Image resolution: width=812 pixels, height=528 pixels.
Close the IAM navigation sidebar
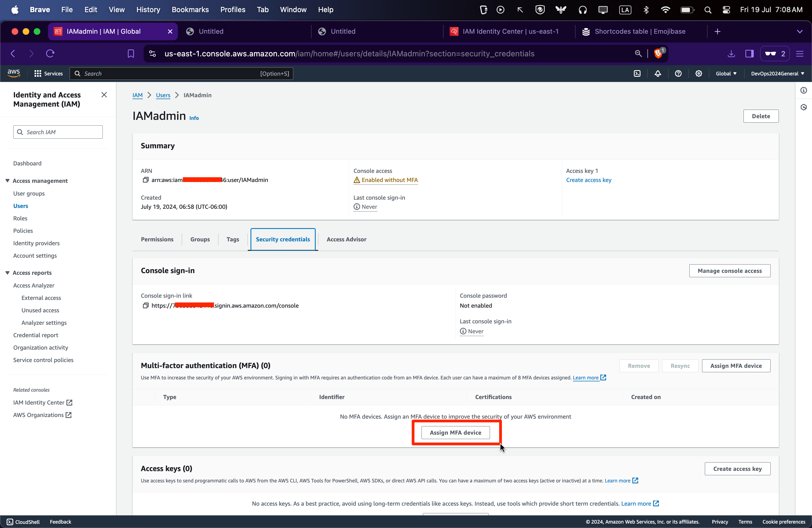coord(104,95)
